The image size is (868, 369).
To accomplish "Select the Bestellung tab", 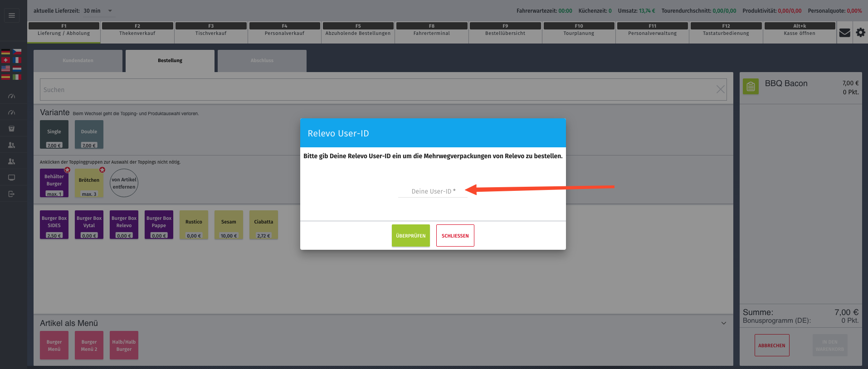I will tap(170, 61).
